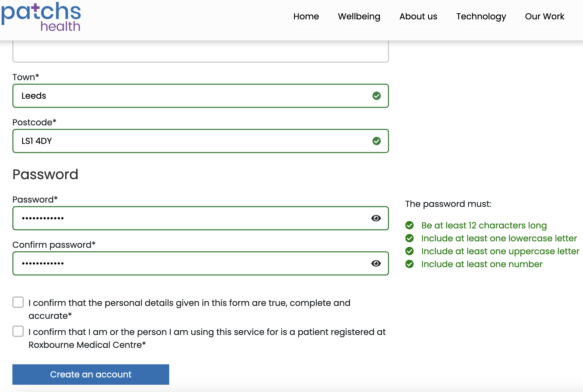Open the Home menu item
Image resolution: width=583 pixels, height=392 pixels.
click(306, 16)
